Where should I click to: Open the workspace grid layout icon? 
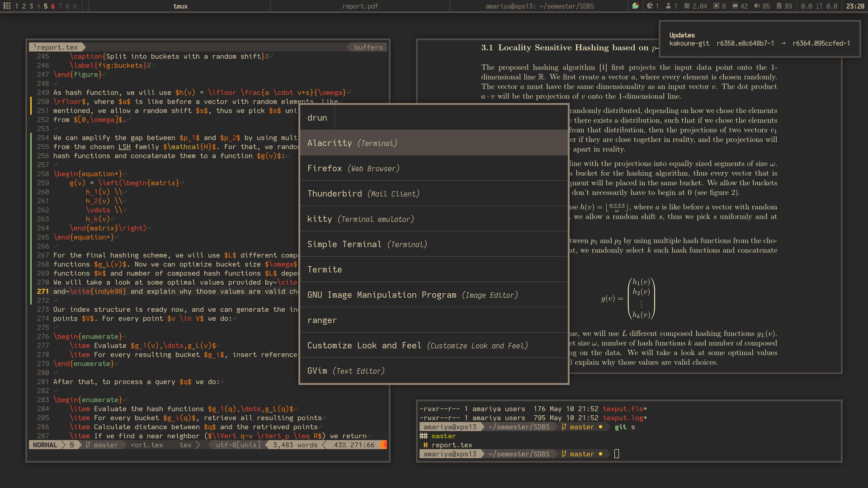[x=7, y=6]
